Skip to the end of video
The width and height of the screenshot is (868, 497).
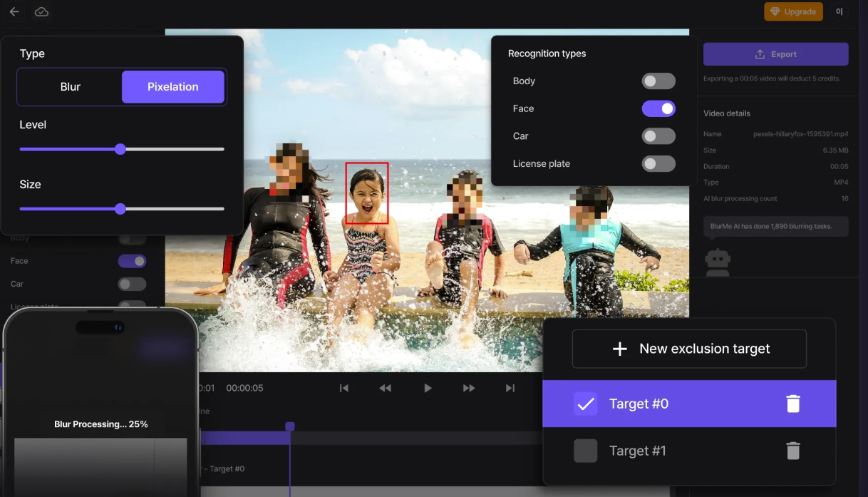(510, 388)
